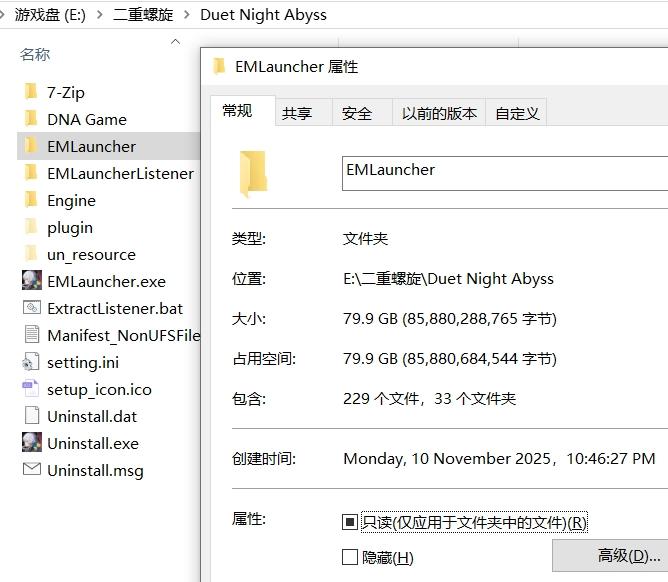Click the 7-Zip folder icon

31,92
